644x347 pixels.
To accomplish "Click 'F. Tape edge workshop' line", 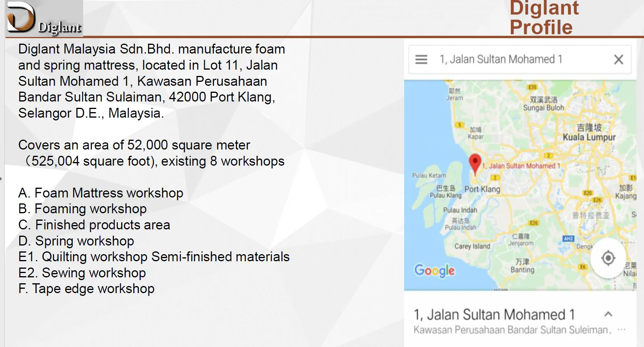I will [86, 289].
